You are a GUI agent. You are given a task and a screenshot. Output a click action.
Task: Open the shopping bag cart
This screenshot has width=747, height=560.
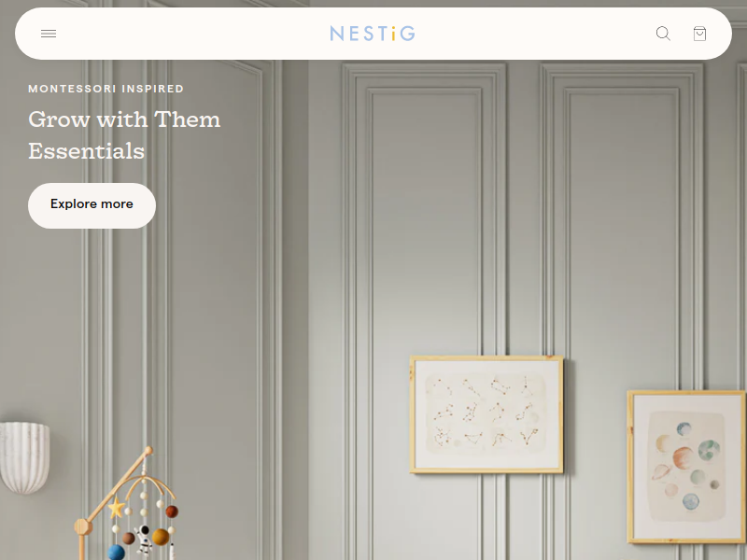coord(699,34)
